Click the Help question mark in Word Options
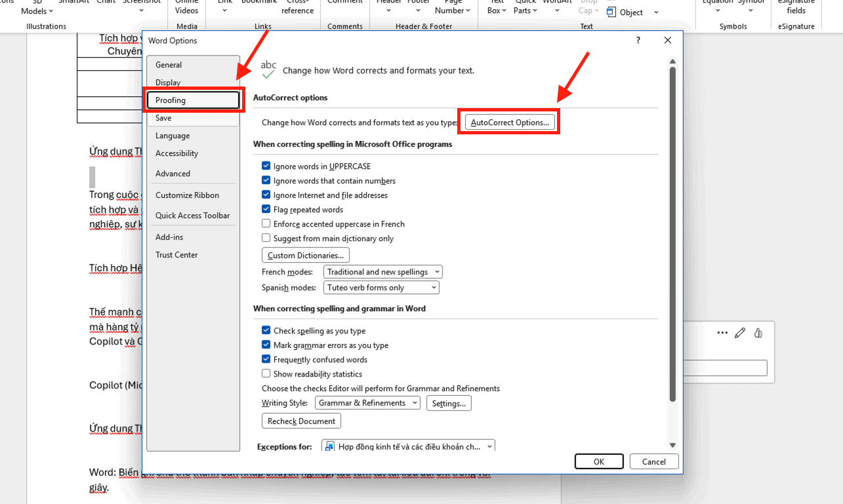The height and width of the screenshot is (504, 843). [x=638, y=41]
